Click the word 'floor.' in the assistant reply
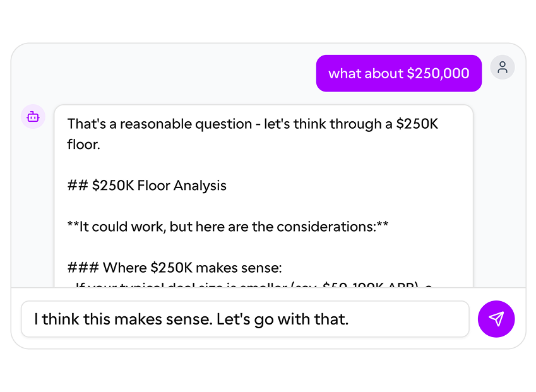This screenshot has width=536, height=392. pyautogui.click(x=83, y=145)
